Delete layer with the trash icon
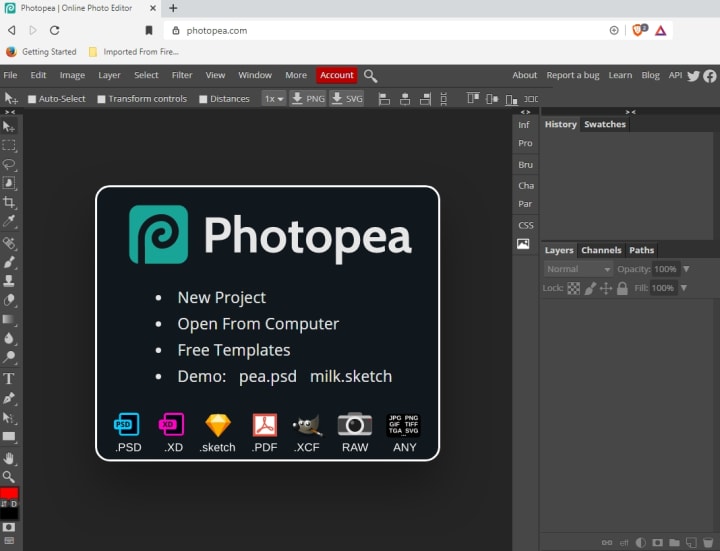 tap(708, 542)
